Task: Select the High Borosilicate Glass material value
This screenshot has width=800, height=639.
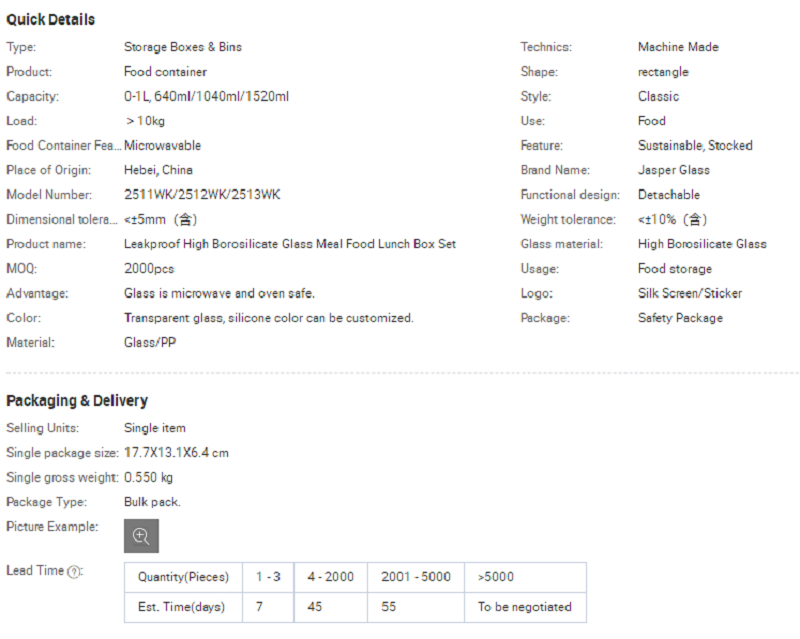Action: [x=702, y=244]
